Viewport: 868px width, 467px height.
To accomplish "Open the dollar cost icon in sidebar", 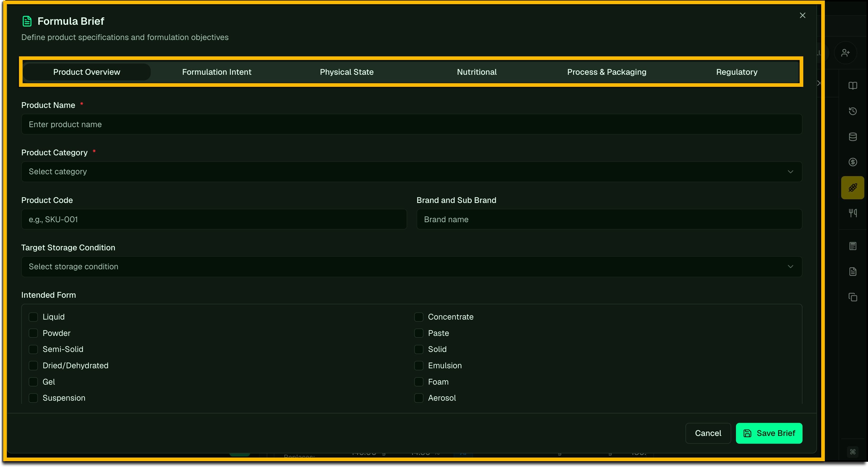I will [x=852, y=162].
